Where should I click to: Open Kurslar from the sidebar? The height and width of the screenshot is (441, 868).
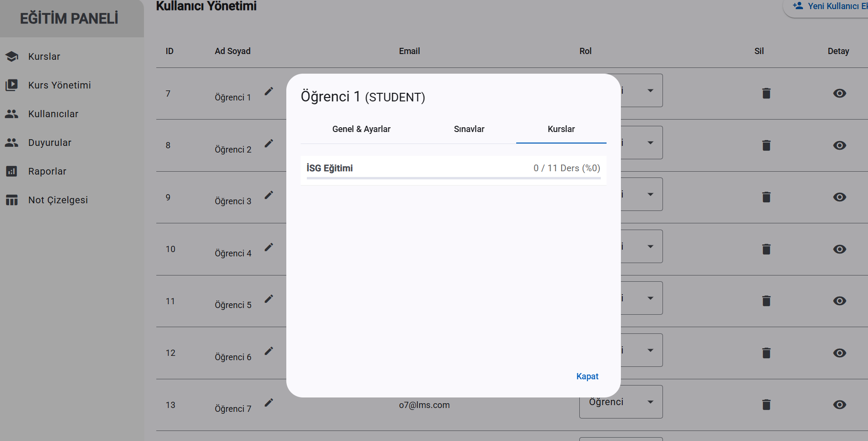(x=44, y=56)
